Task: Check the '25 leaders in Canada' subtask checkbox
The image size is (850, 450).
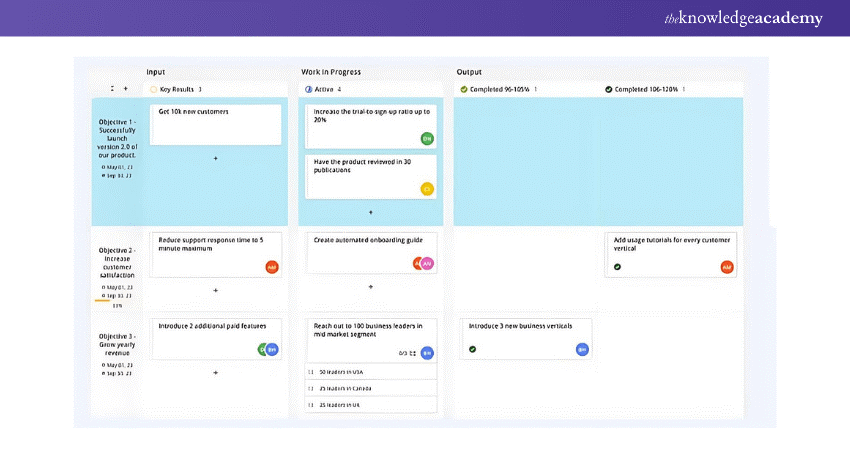Action: 311,388
